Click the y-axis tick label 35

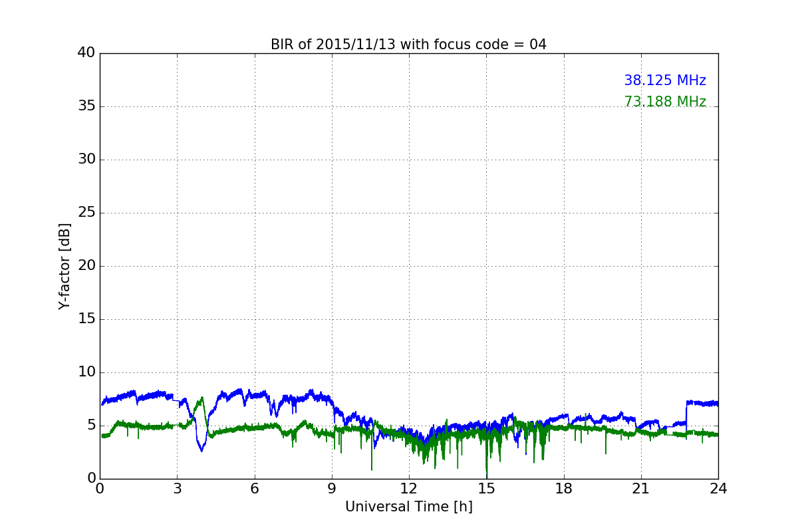click(x=86, y=106)
